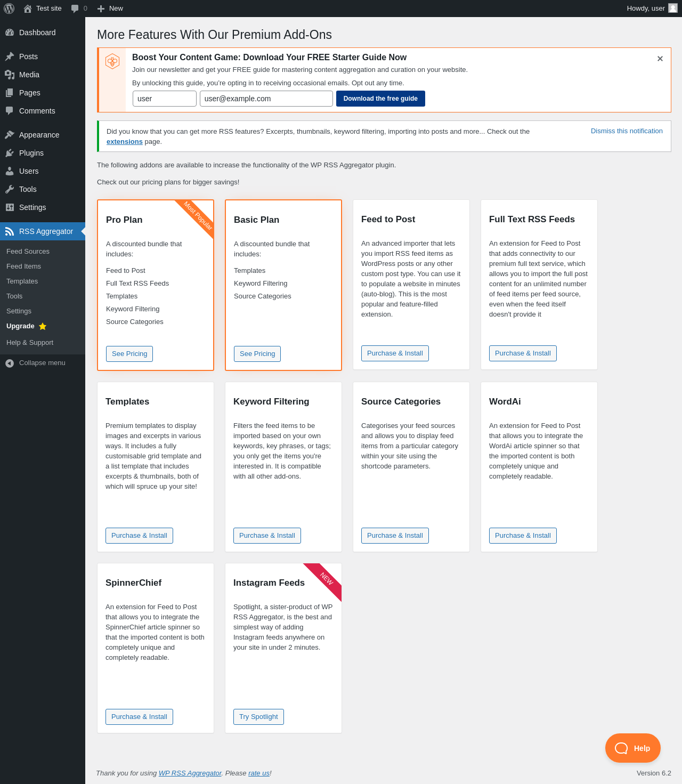Click the Pro Plan card heading
The width and height of the screenshot is (682, 784).
click(124, 220)
